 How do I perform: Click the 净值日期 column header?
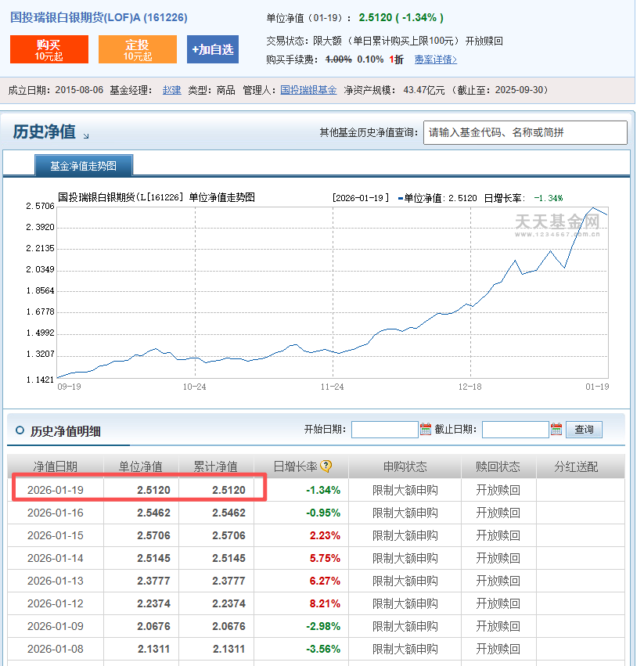[55, 466]
